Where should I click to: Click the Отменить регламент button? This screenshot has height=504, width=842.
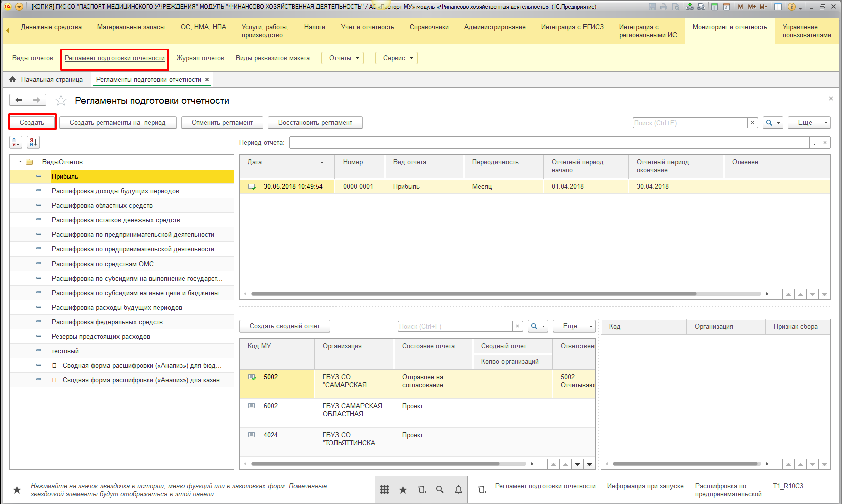point(222,123)
